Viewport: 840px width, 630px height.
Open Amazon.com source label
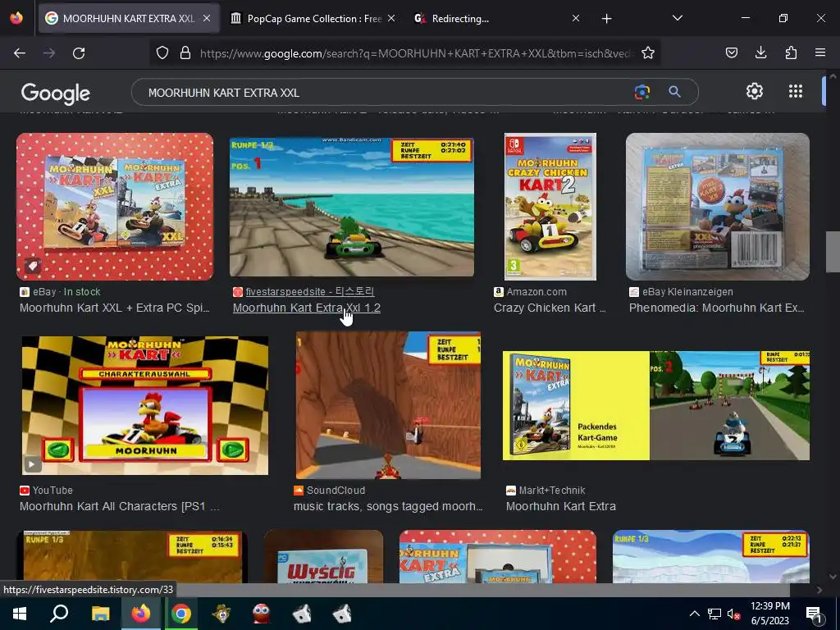536,292
